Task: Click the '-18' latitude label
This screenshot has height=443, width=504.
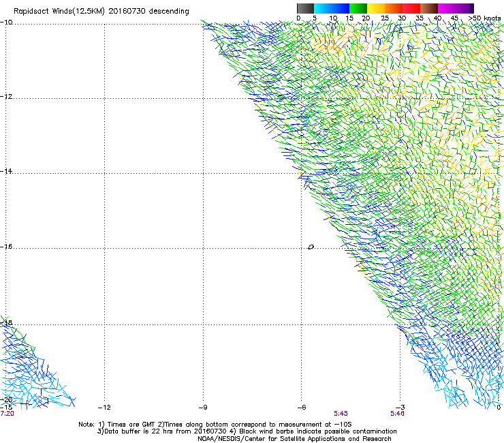Action: point(6,322)
